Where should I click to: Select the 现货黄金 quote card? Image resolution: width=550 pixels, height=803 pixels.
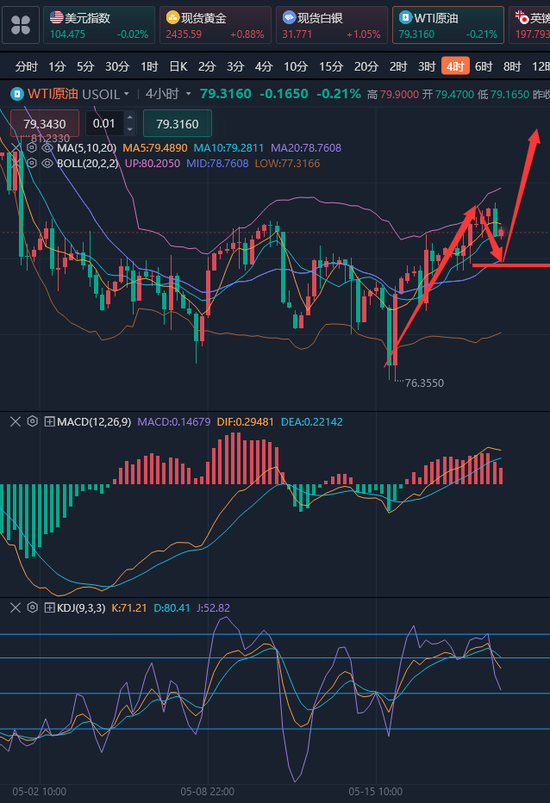[x=215, y=25]
